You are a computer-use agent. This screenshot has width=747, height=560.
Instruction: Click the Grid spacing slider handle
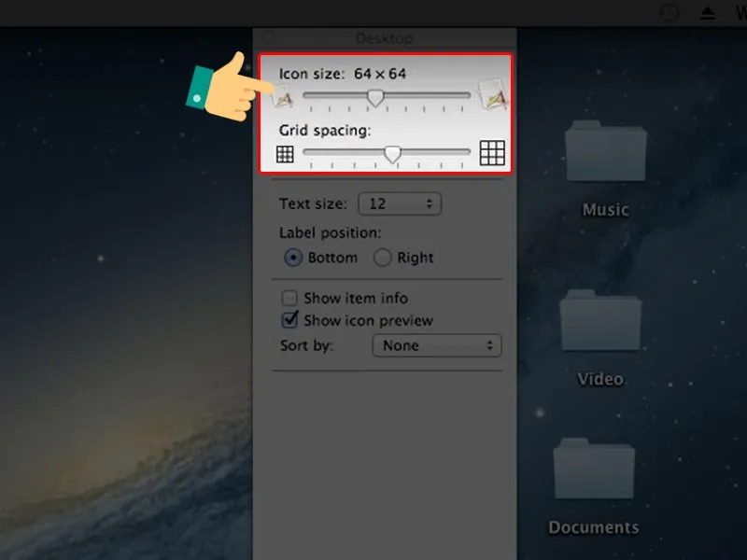390,153
